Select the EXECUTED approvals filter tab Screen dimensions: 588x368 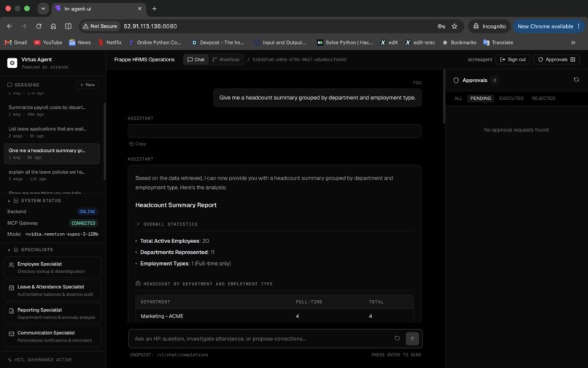(511, 99)
